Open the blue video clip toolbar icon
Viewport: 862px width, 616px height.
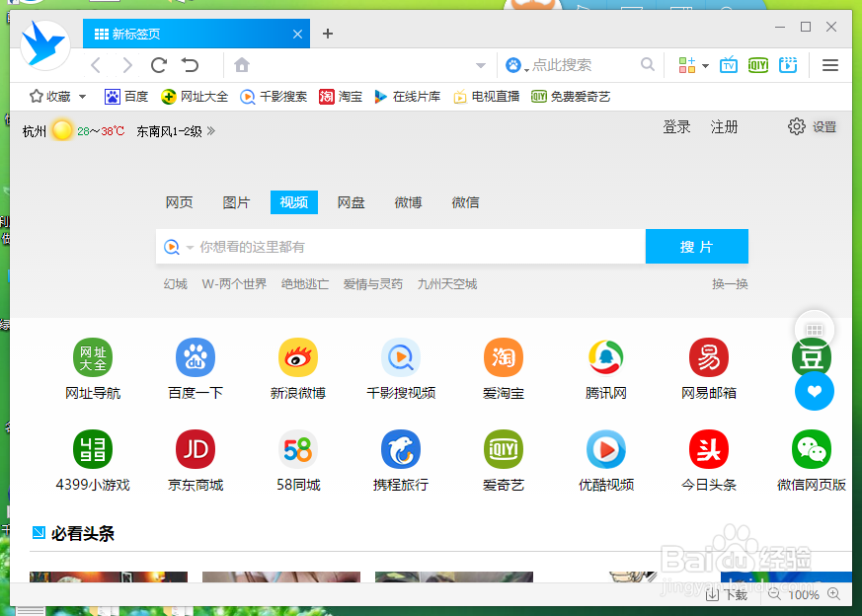(788, 65)
